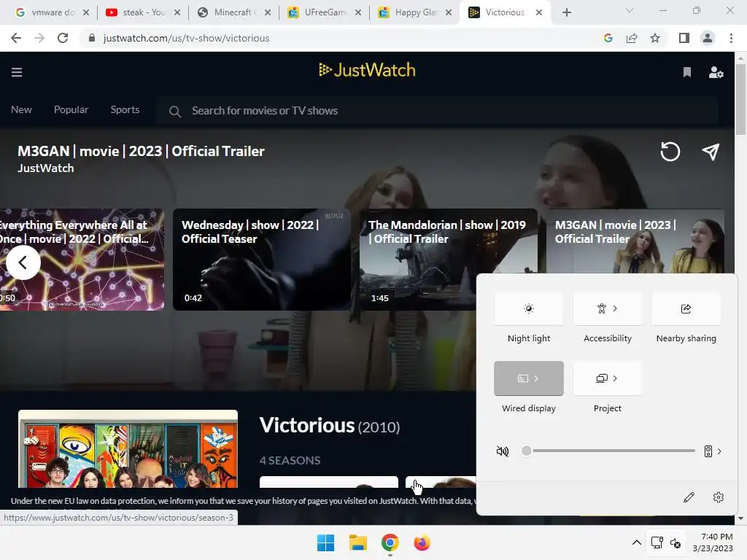Play the M3GAN trailer thumbnail in carousel

[635, 241]
